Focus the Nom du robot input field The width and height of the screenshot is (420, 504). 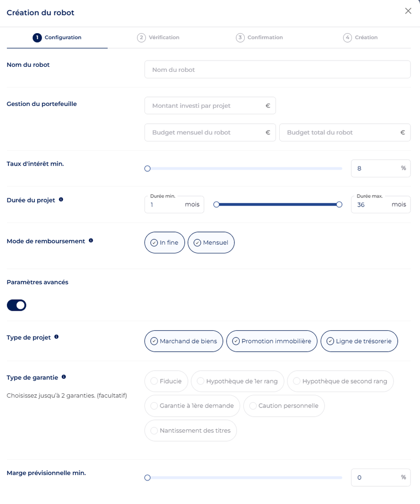277,70
